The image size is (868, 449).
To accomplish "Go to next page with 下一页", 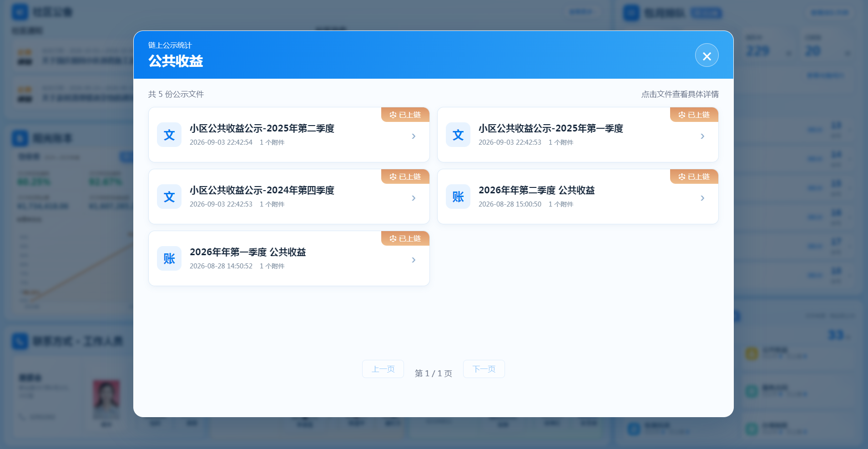I will coord(484,369).
